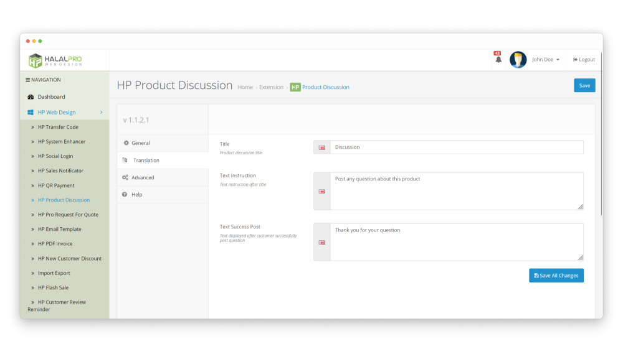The image size is (623, 364).
Task: Click into the Title input field
Action: (x=456, y=147)
